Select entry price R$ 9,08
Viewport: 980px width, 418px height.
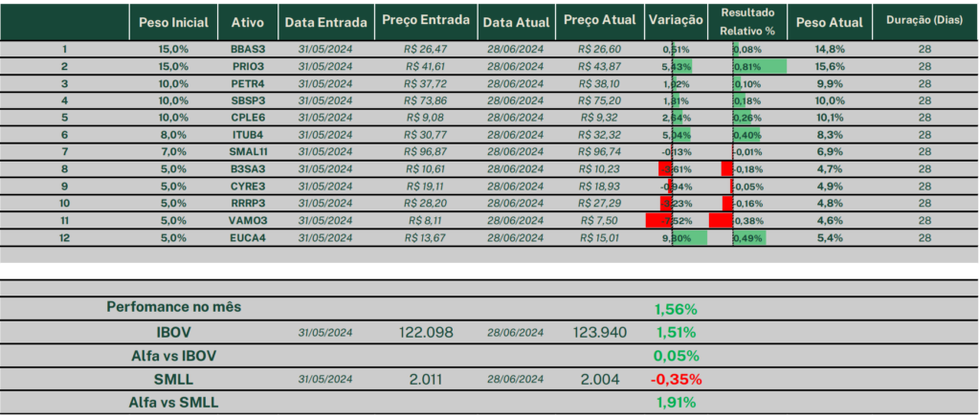pos(426,118)
